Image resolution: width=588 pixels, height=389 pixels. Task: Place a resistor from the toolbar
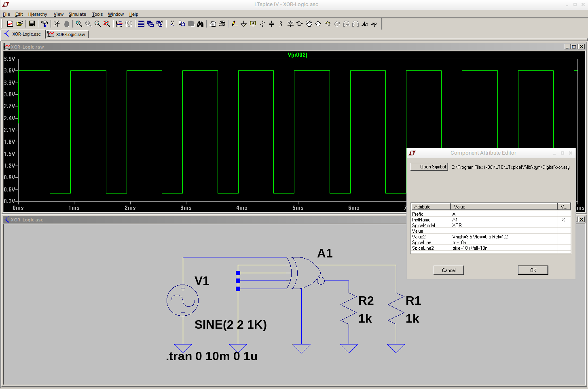262,24
